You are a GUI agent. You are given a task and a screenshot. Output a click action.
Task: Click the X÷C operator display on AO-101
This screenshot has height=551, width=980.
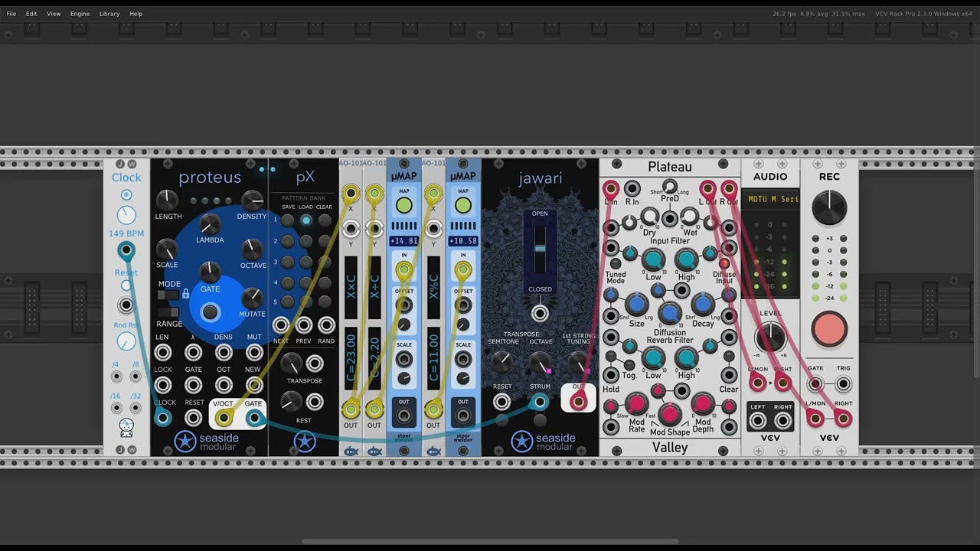pyautogui.click(x=374, y=288)
